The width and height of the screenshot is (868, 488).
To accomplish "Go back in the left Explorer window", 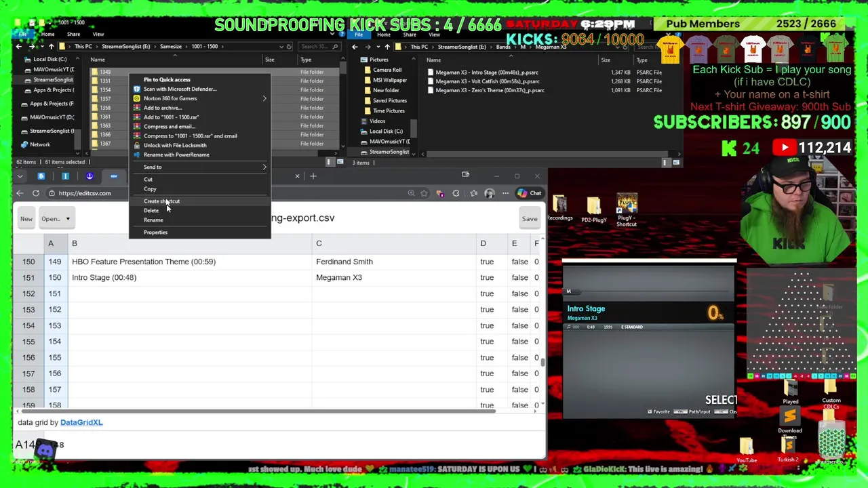I will pos(19,47).
